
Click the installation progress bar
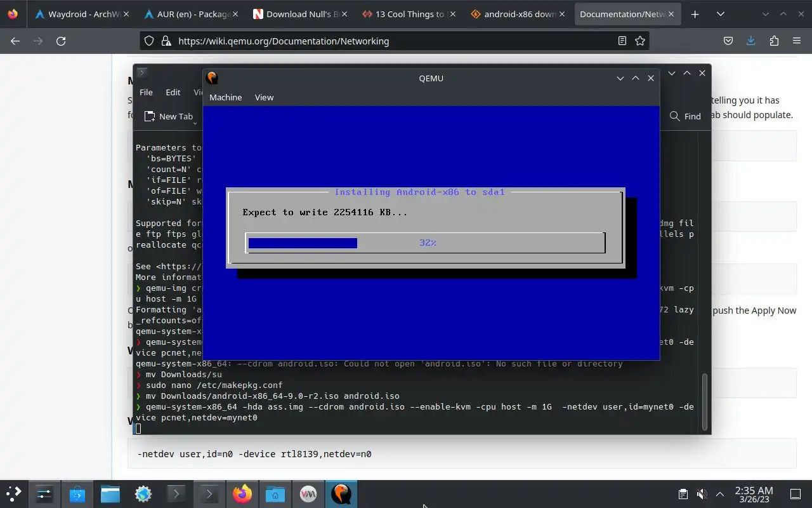click(x=426, y=243)
